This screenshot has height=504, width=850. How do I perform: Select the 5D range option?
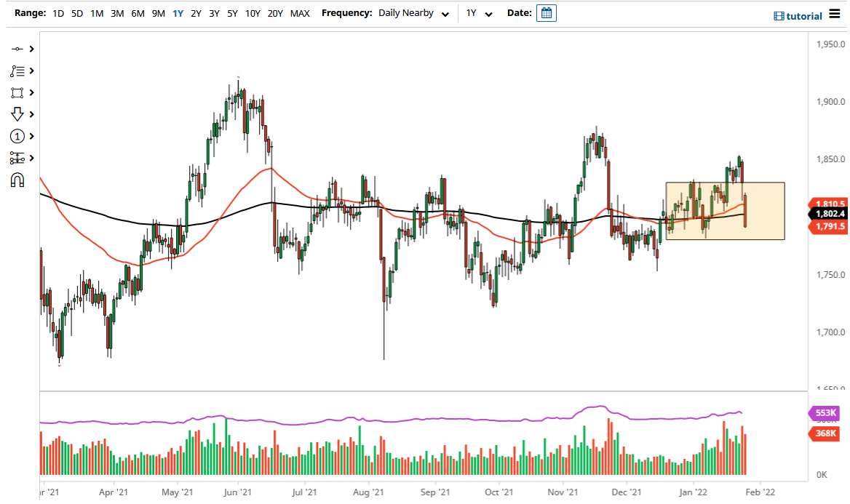point(76,12)
